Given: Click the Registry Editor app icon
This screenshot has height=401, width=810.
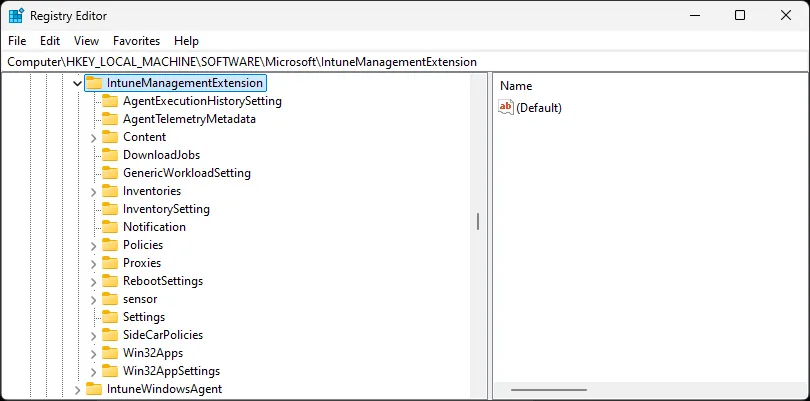Looking at the screenshot, I should click(17, 16).
